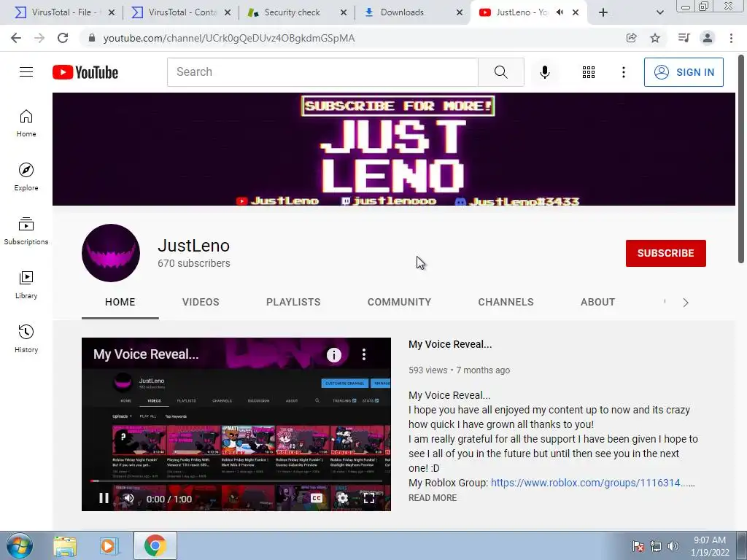Pause the My Voice Reveal video
The image size is (747, 560).
[104, 499]
